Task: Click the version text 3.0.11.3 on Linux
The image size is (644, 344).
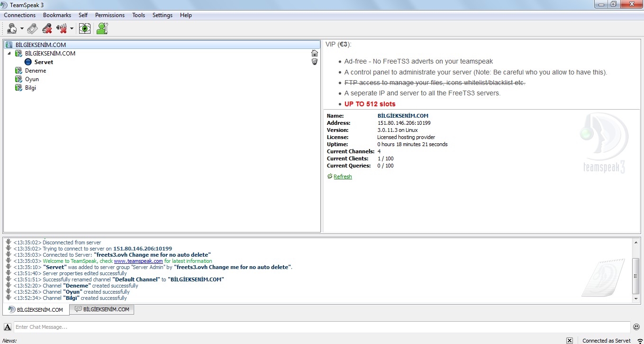Action: tap(398, 130)
